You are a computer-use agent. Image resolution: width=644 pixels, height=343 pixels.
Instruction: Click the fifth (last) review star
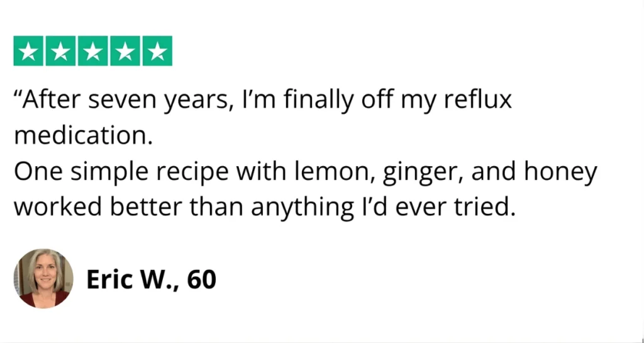[157, 52]
